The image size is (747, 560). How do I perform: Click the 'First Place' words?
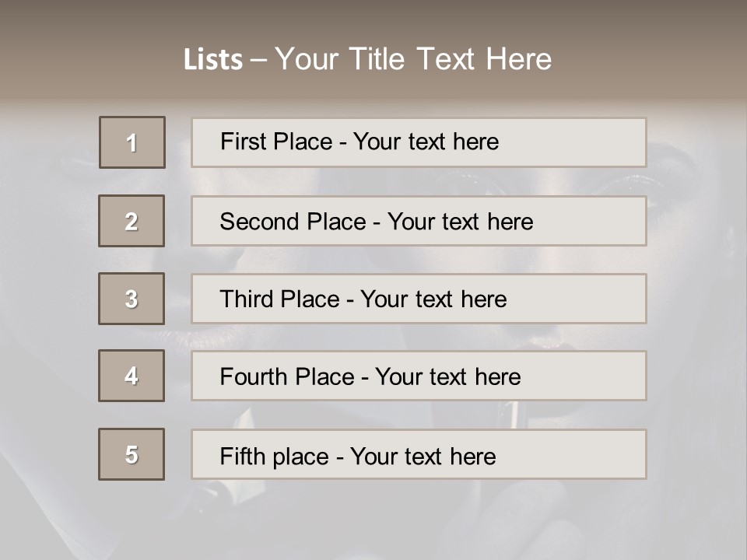pos(277,142)
